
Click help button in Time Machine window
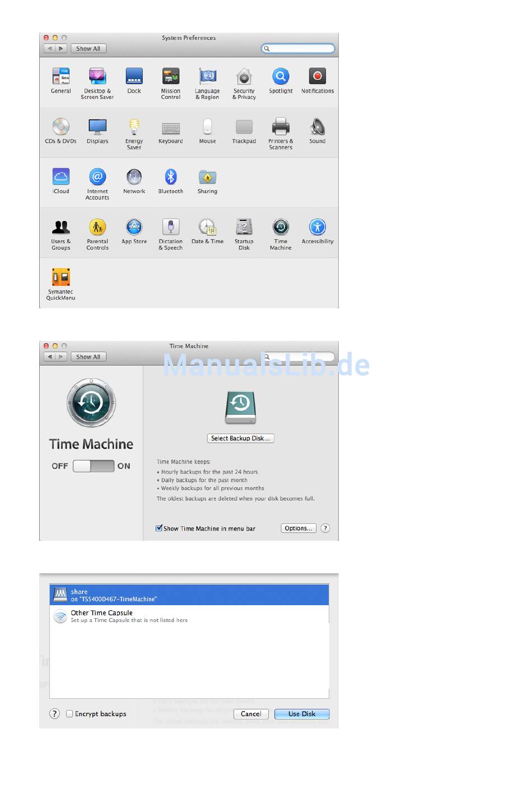point(325,528)
